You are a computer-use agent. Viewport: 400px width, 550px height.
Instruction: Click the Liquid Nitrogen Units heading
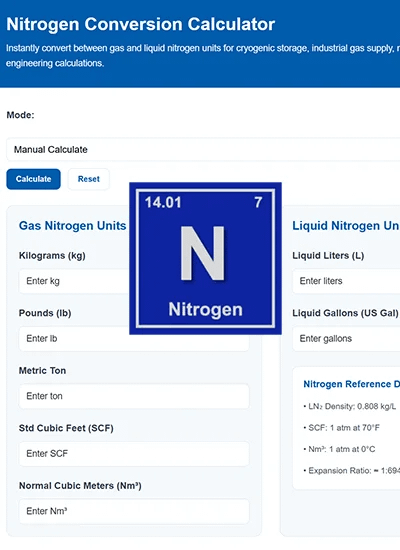pos(346,226)
